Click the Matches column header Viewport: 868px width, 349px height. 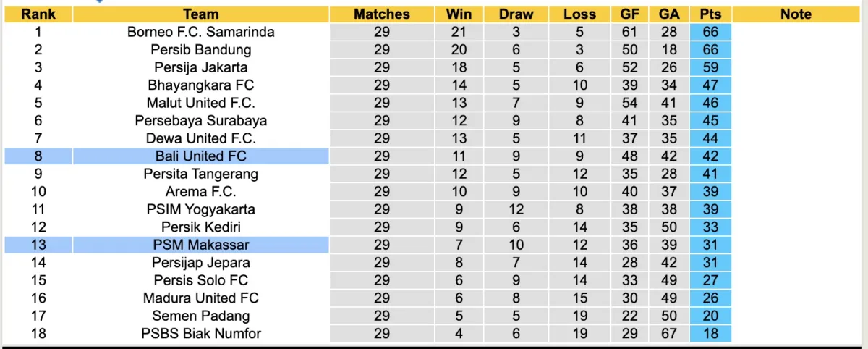click(x=381, y=14)
